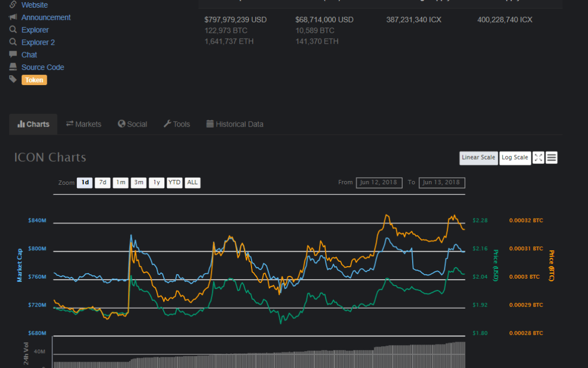Switch to the Charts tab
The height and width of the screenshot is (368, 588).
[x=33, y=124]
